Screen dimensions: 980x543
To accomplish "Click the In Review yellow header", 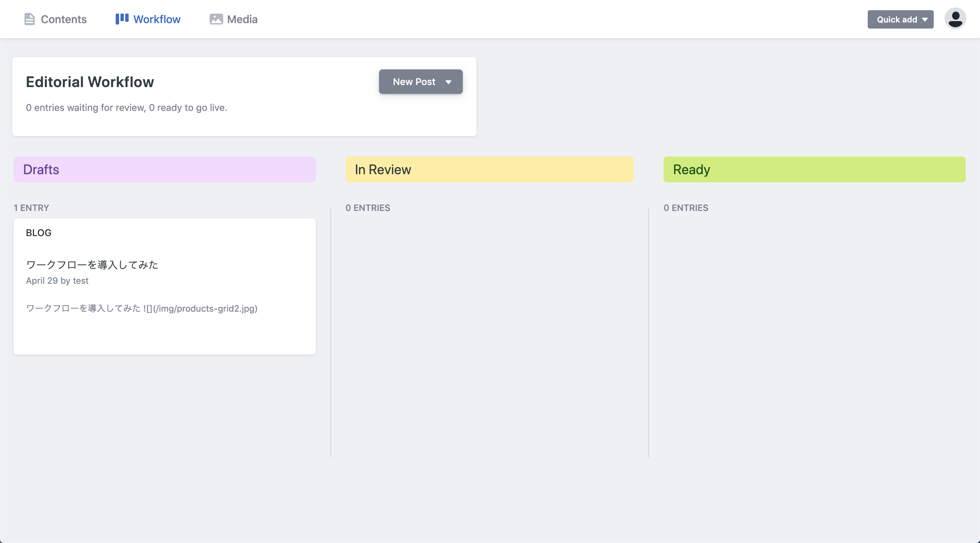I will tap(489, 169).
